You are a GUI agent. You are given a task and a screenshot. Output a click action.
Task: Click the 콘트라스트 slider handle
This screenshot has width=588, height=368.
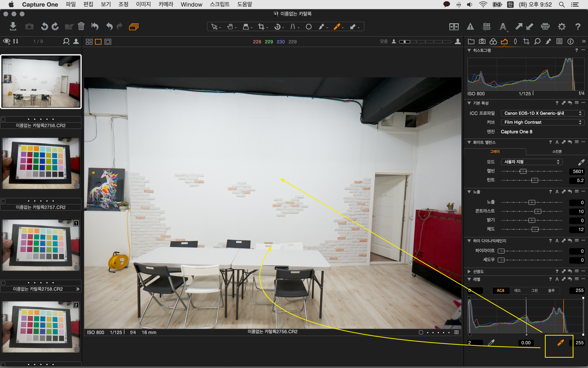[538, 211]
